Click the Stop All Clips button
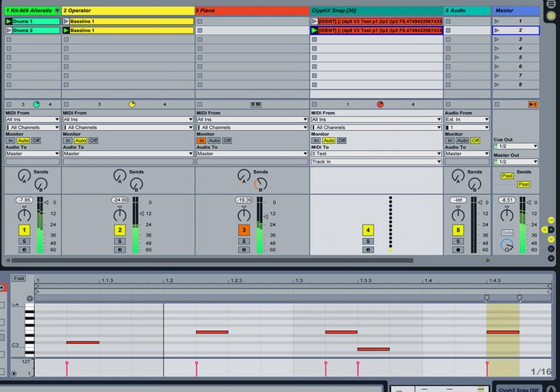Image resolution: width=560 pixels, height=392 pixels. (533, 104)
